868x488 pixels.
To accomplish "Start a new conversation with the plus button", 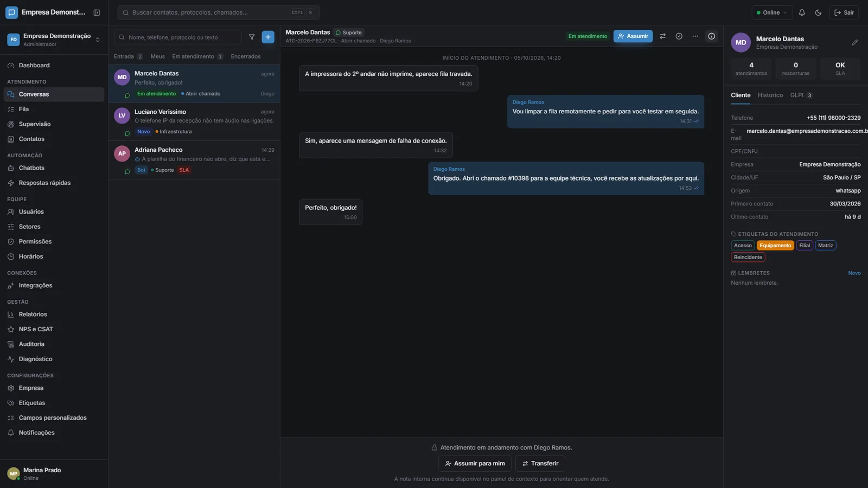I will coord(268,37).
